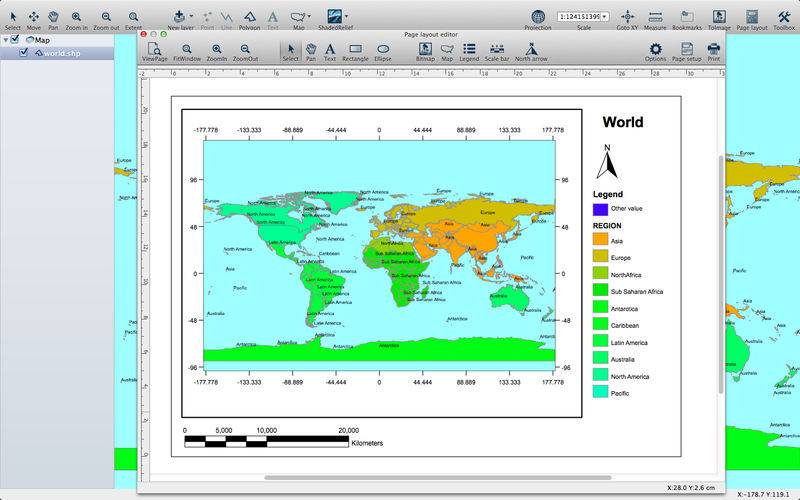Click the Sub Saharan Africa legend label
Viewport: 800px width, 500px height.
coord(637,292)
